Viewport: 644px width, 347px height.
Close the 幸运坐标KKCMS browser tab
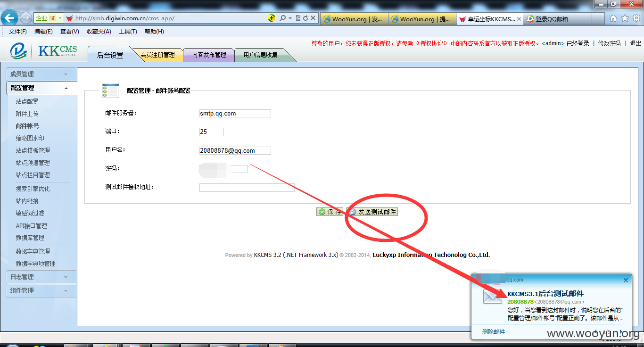point(519,19)
